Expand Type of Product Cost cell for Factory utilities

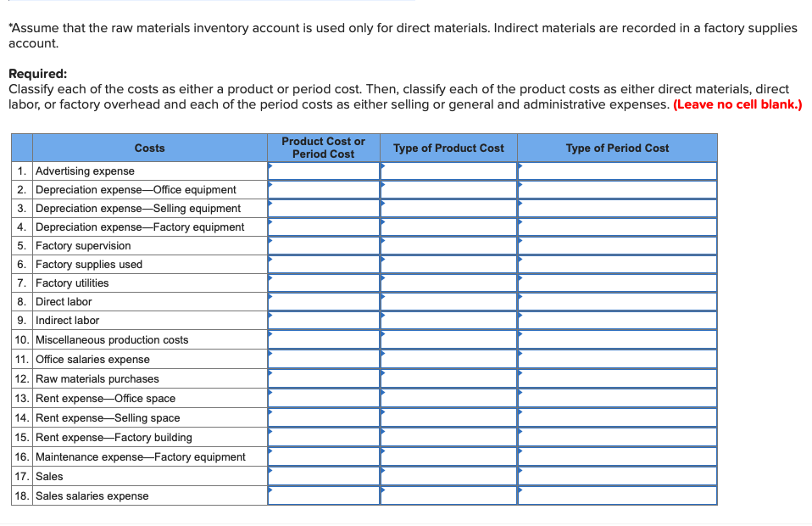(x=448, y=283)
